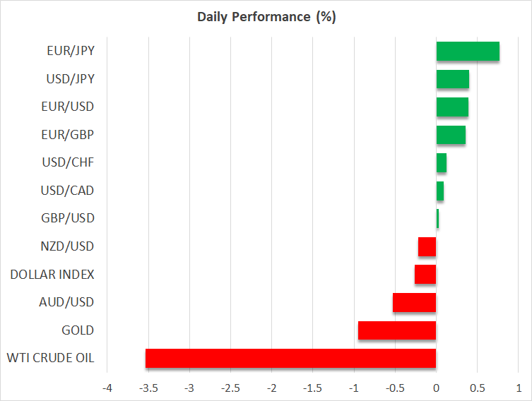Click the USD/CAD label text
Viewport: 532px width, 401px height.
(68, 191)
